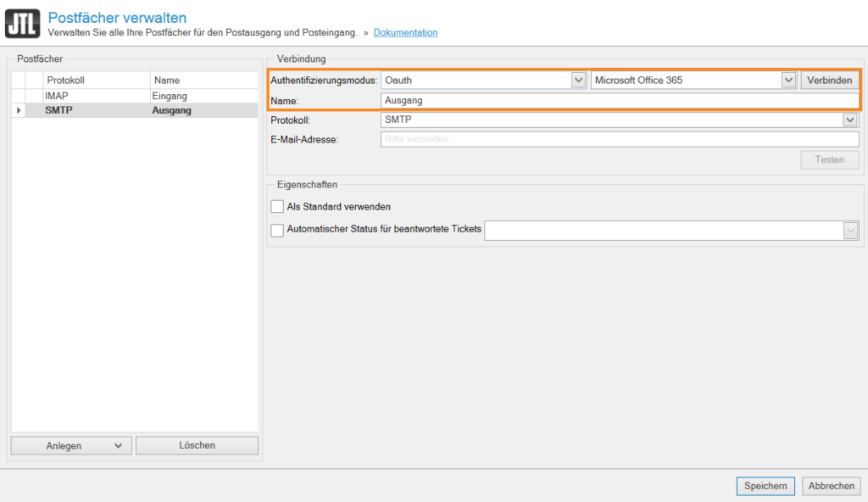Toggle Automatischer Status für beantwortete Tickets checkbox
The height and width of the screenshot is (502, 868).
[x=277, y=230]
